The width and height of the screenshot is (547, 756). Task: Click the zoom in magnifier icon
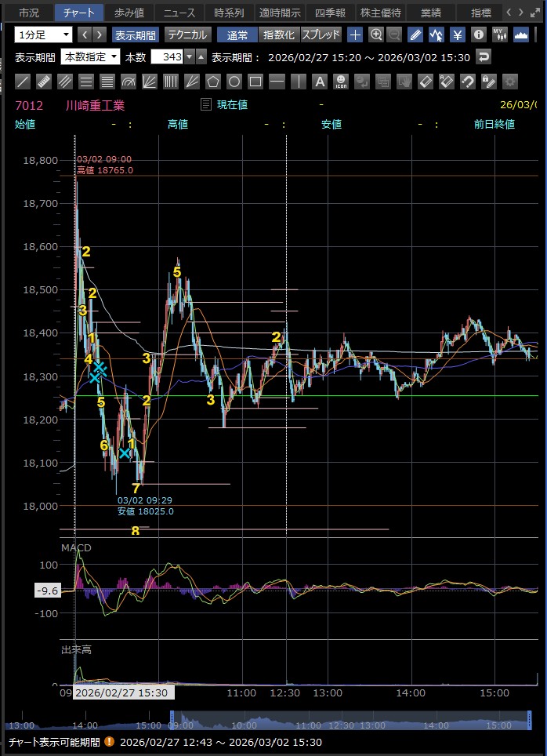[376, 35]
